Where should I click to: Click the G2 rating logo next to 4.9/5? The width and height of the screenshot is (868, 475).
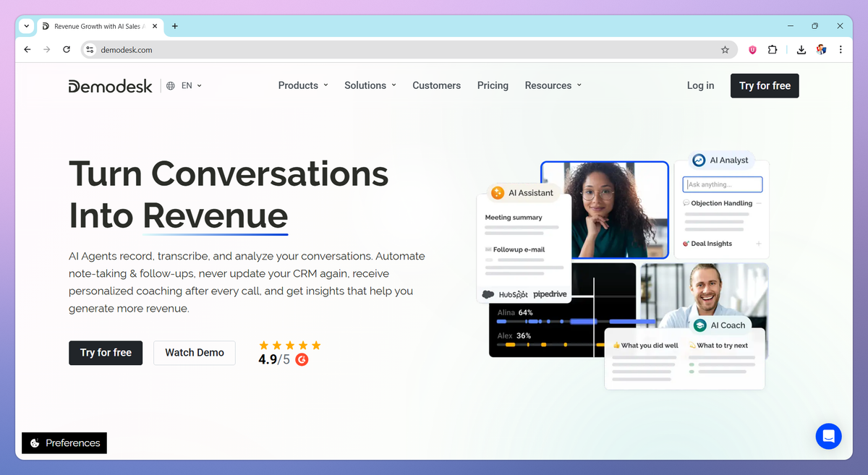pyautogui.click(x=302, y=359)
